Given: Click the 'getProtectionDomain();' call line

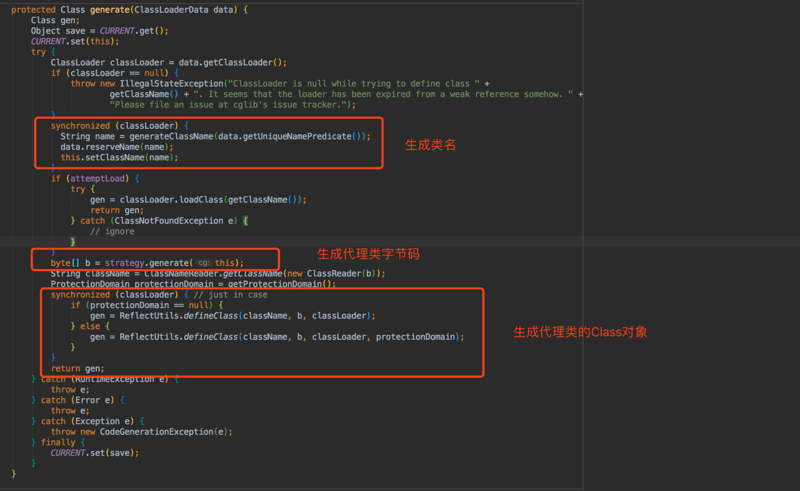Looking at the screenshot, I should coord(193,284).
